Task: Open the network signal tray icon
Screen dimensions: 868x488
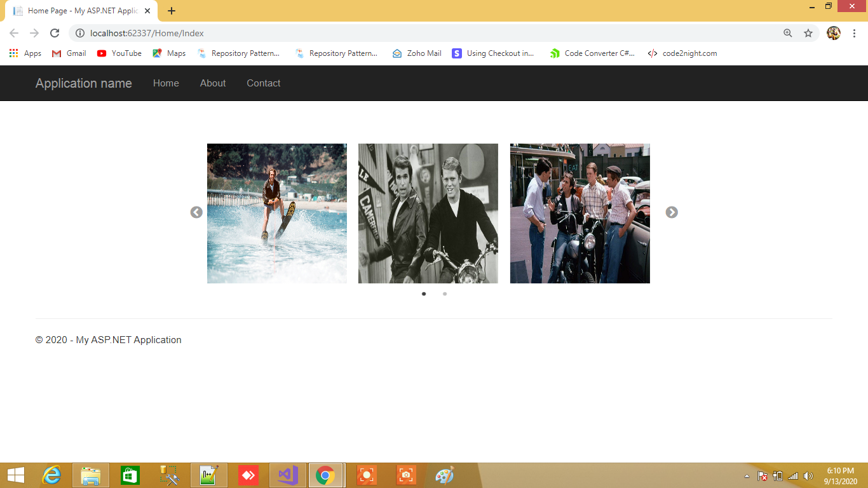Action: coord(793,476)
